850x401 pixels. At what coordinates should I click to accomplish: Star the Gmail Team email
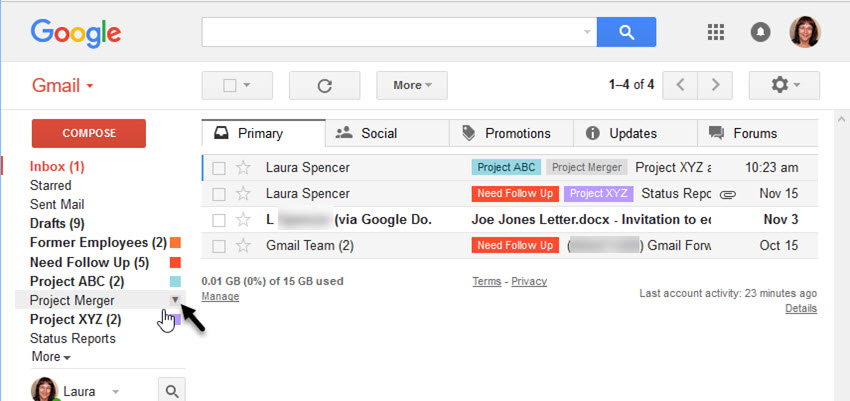[x=243, y=245]
